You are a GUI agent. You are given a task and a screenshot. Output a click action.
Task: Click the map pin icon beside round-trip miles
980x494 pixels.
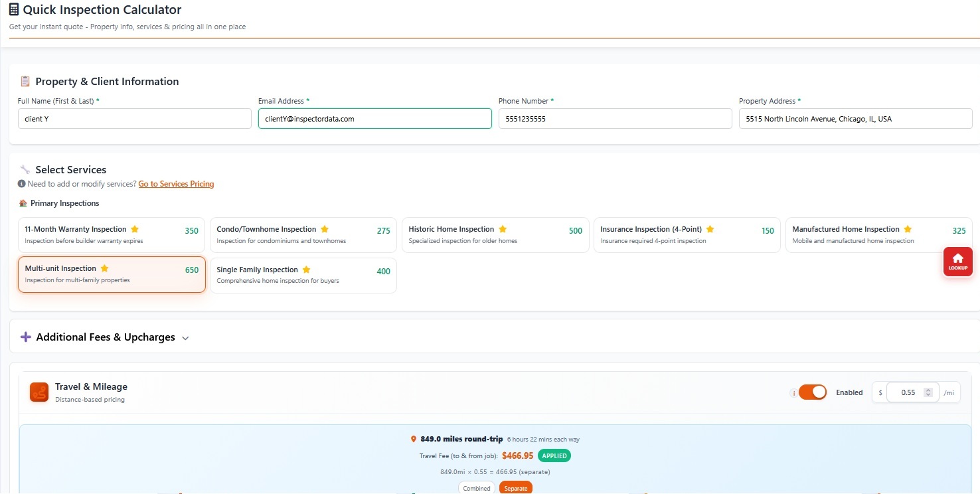tap(414, 439)
